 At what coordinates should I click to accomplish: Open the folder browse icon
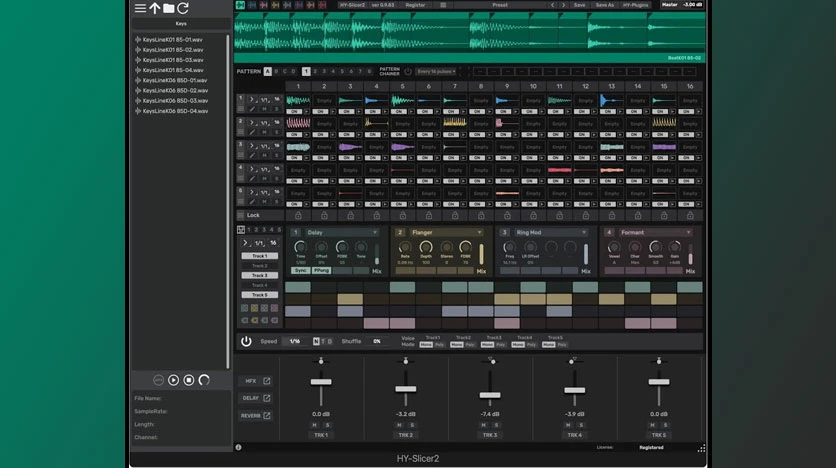[x=168, y=8]
